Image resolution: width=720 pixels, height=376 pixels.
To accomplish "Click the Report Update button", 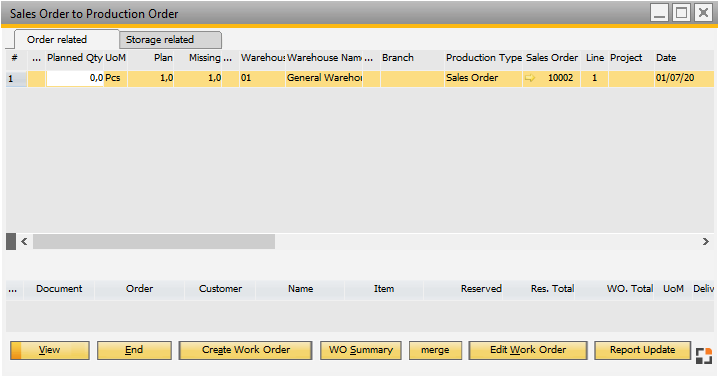I will (x=642, y=350).
